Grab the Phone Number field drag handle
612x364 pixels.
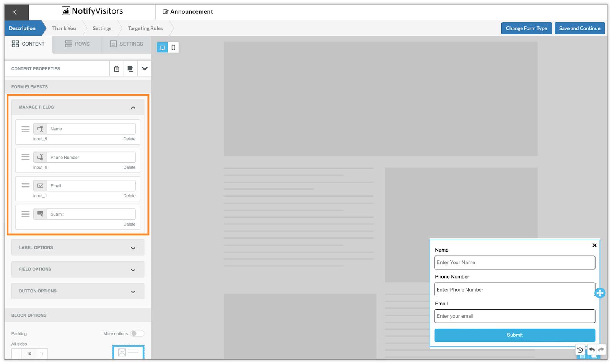[26, 157]
